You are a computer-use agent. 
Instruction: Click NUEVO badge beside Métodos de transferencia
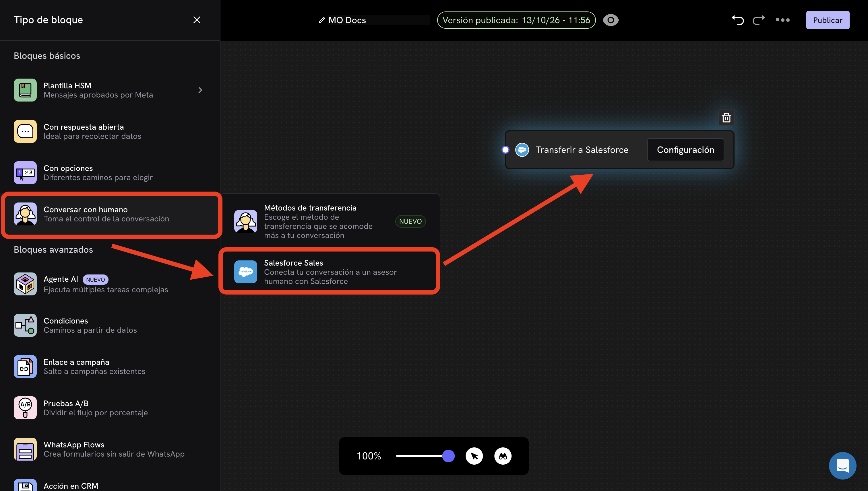410,221
